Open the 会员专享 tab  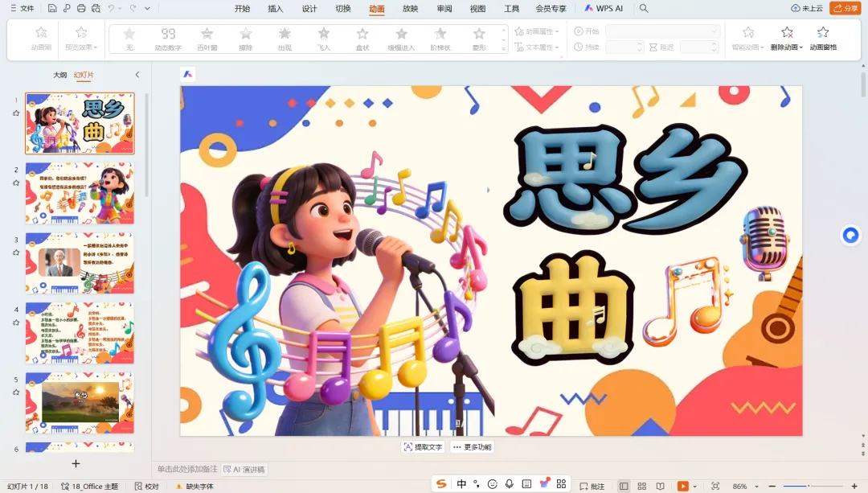pyautogui.click(x=551, y=8)
